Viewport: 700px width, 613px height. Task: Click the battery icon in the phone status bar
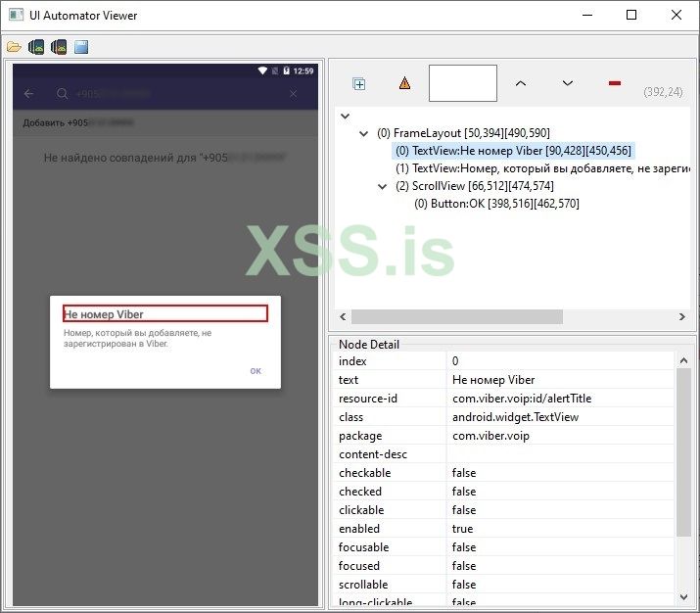pyautogui.click(x=286, y=71)
